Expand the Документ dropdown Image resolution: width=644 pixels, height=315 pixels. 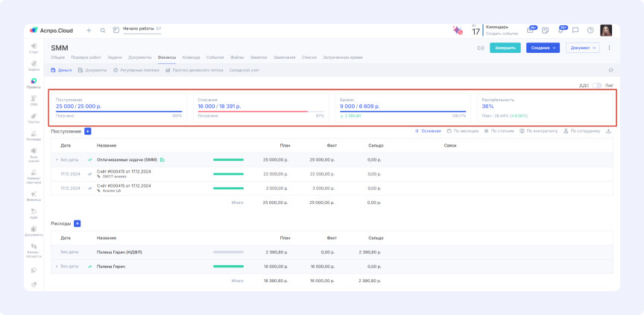pyautogui.click(x=582, y=48)
